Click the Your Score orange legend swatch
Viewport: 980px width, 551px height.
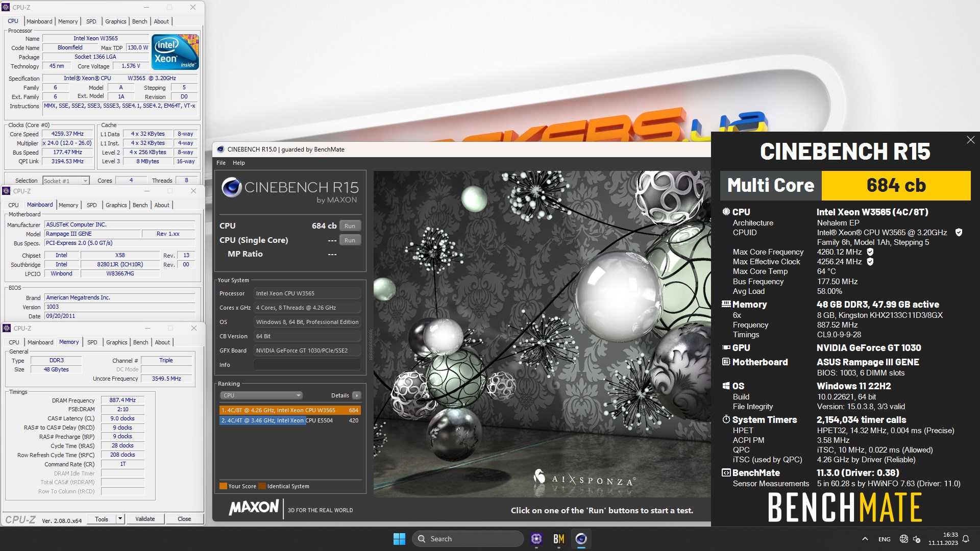click(x=223, y=486)
